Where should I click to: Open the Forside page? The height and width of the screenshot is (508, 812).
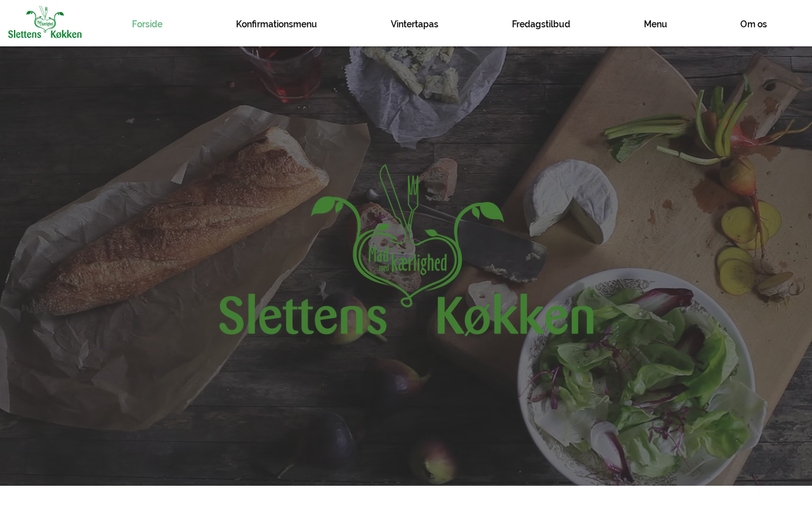(147, 24)
